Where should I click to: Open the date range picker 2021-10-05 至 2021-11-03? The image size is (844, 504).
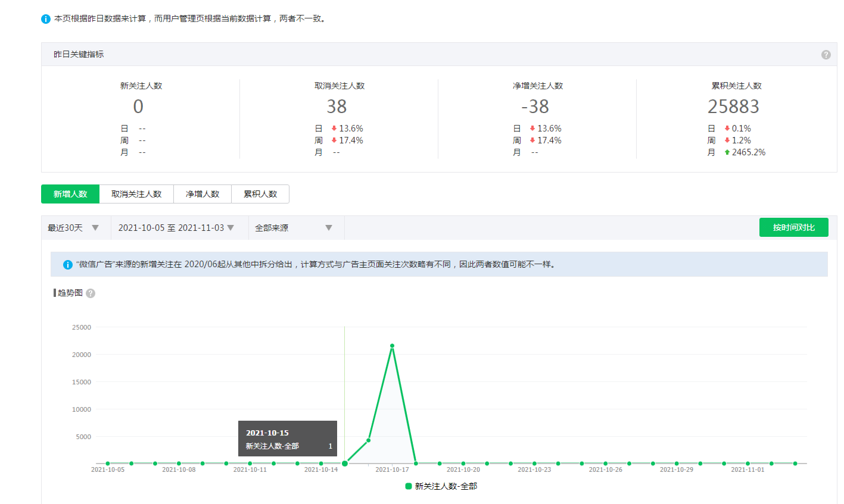point(176,228)
